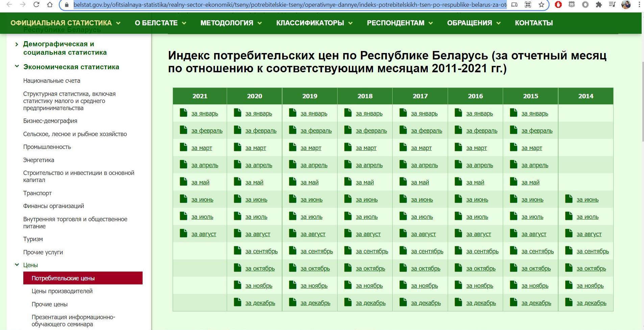Open Прочие услуги in the sidebar

click(x=43, y=252)
